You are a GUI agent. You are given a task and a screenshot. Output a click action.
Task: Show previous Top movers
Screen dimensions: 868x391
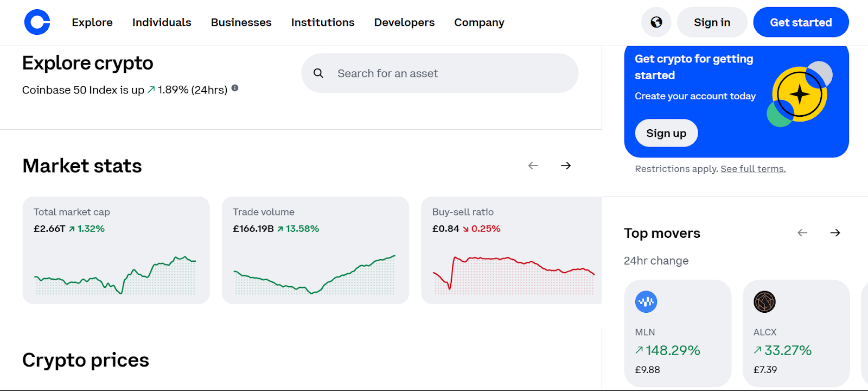802,233
